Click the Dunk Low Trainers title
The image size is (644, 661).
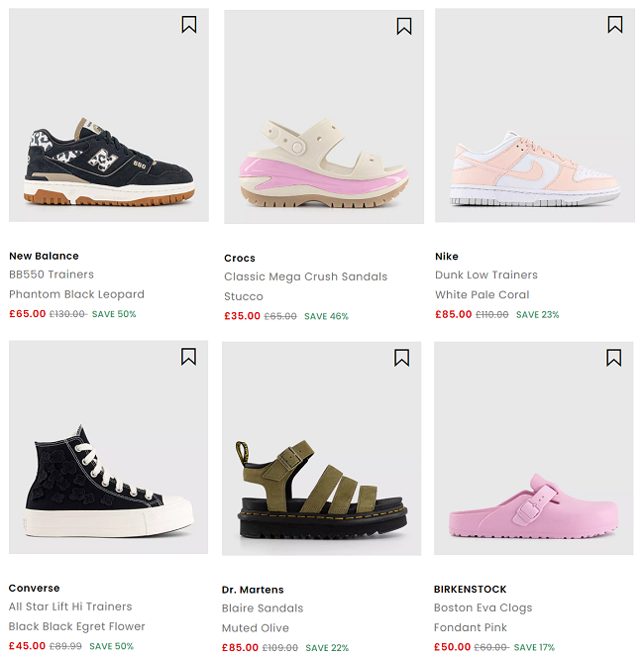[x=486, y=275]
